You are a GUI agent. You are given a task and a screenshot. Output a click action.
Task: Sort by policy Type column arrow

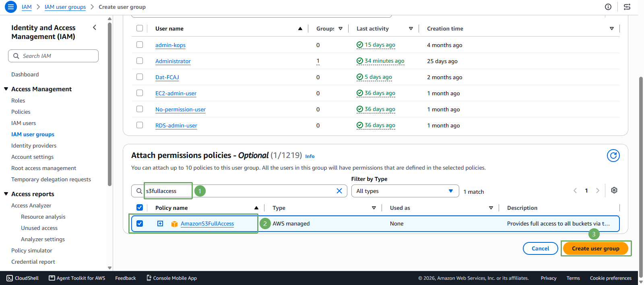[x=374, y=208]
